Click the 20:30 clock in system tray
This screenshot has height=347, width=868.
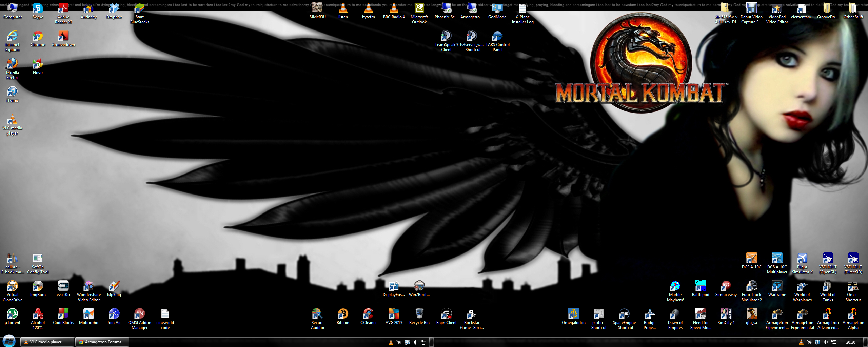coord(850,342)
